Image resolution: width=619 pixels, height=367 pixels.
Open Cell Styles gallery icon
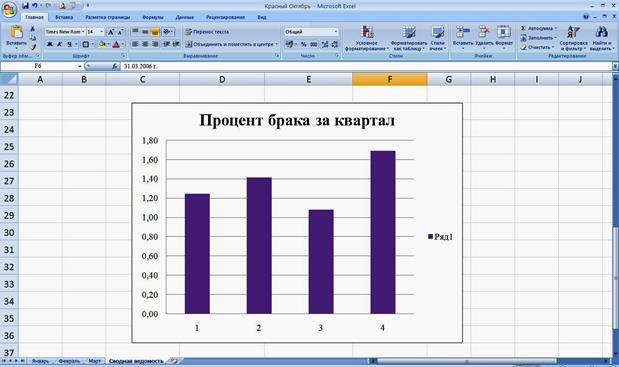[x=437, y=32]
